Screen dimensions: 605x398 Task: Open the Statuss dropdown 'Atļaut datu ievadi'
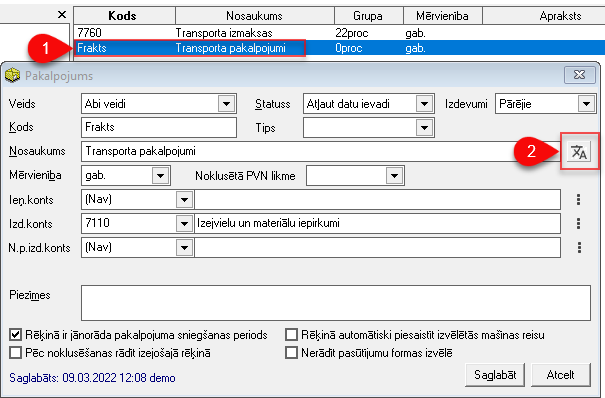(x=424, y=104)
